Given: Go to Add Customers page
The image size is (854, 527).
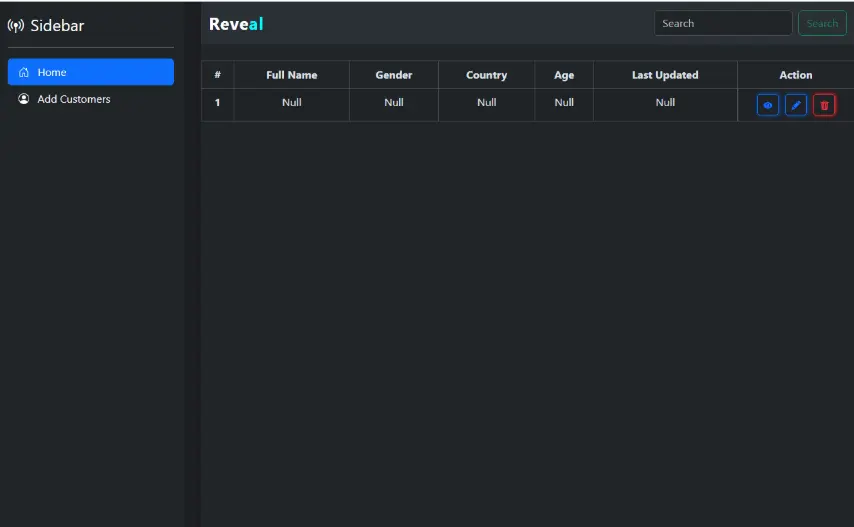Looking at the screenshot, I should point(91,99).
